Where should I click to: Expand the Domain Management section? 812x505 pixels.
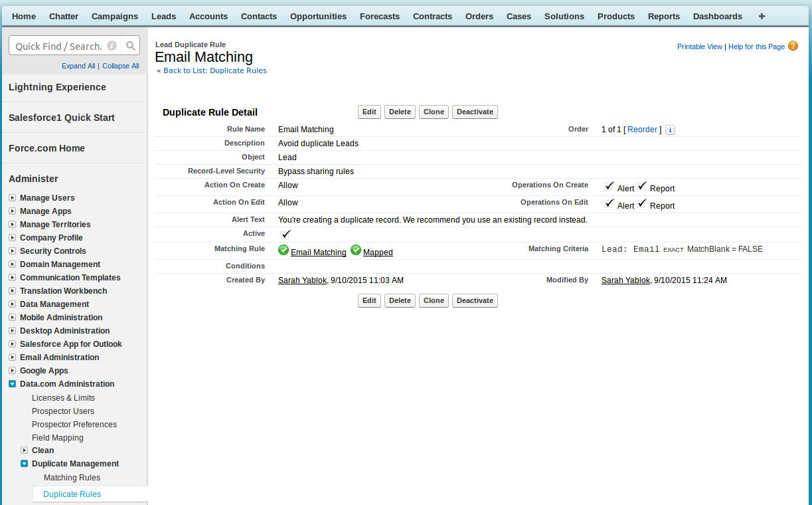click(x=13, y=264)
